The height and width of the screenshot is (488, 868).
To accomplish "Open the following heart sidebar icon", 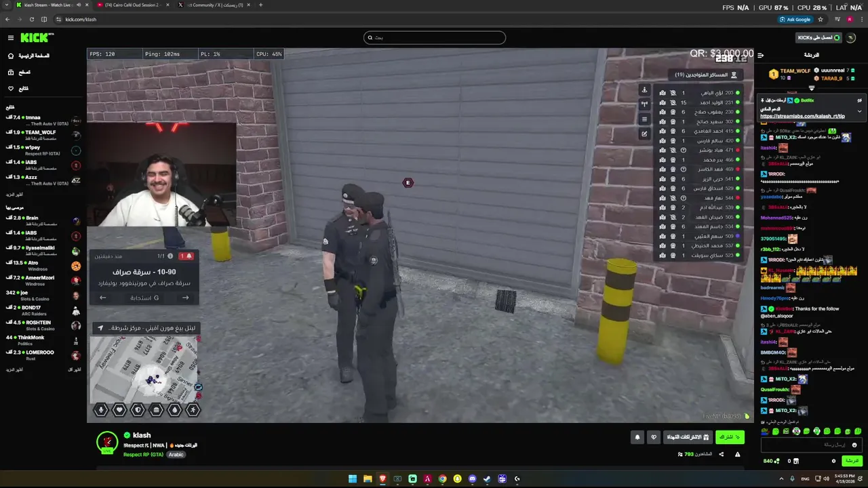I will pyautogui.click(x=11, y=88).
